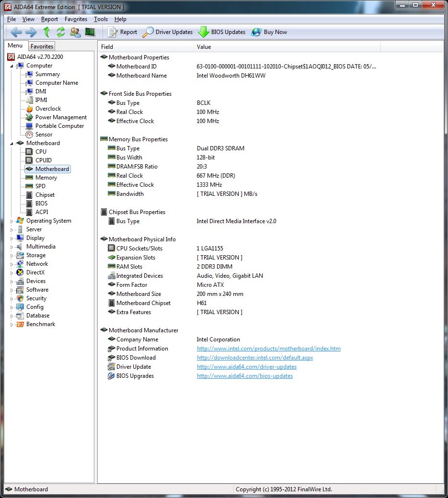Click the Report toolbar button
This screenshot has width=448, height=498.
(x=123, y=32)
